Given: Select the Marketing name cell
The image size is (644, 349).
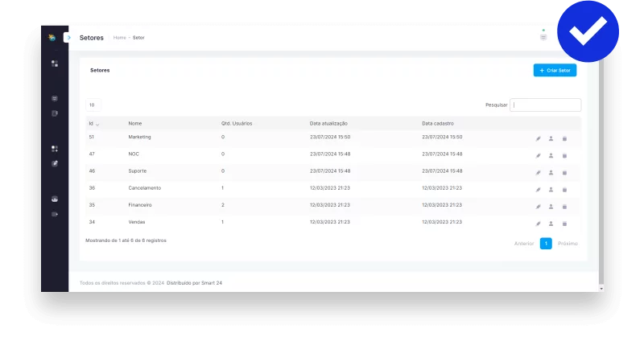Looking at the screenshot, I should 139,137.
